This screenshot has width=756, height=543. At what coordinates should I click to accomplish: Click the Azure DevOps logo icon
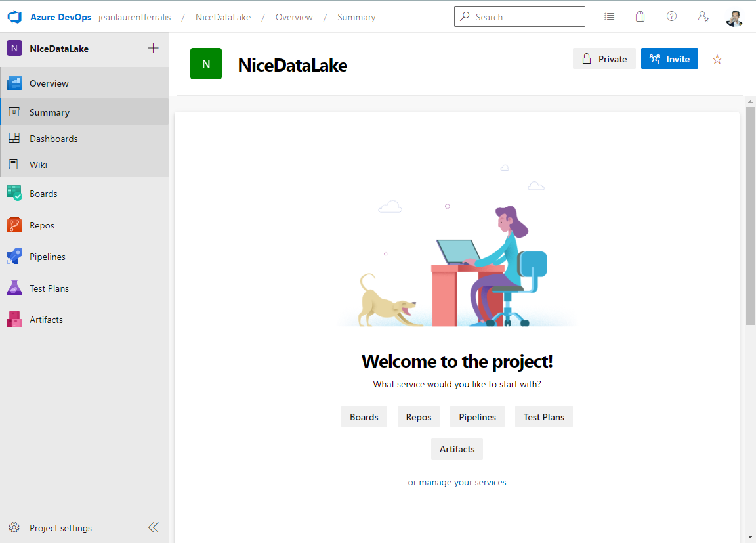coord(15,17)
